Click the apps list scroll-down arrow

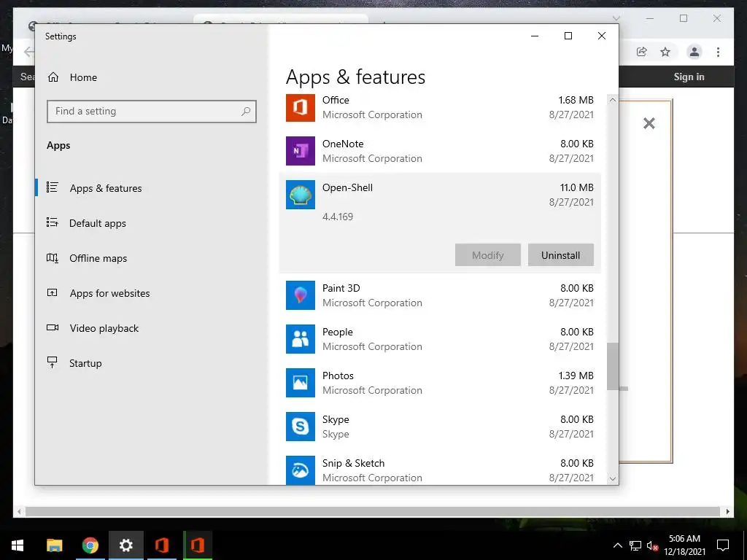[613, 478]
